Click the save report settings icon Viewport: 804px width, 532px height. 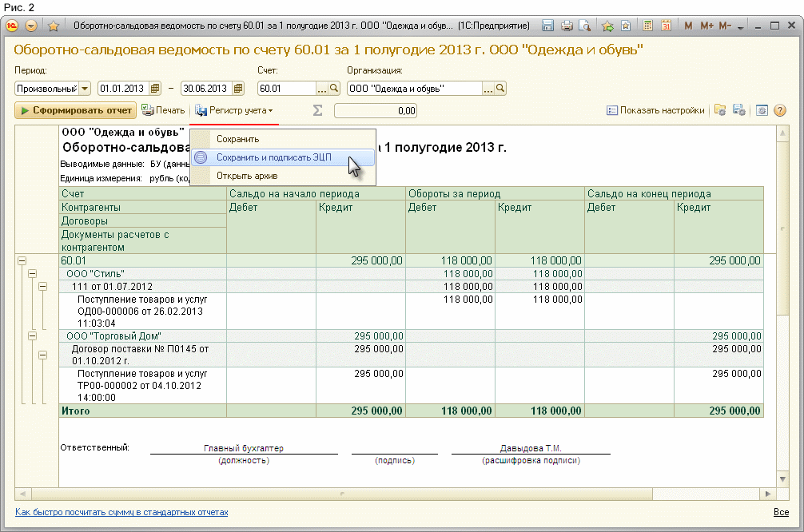point(739,111)
